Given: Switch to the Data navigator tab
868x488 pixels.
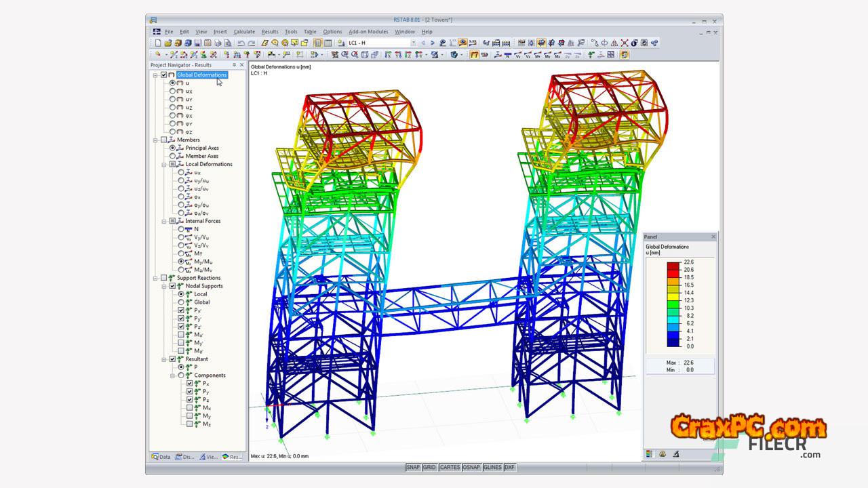Looking at the screenshot, I should (x=162, y=457).
